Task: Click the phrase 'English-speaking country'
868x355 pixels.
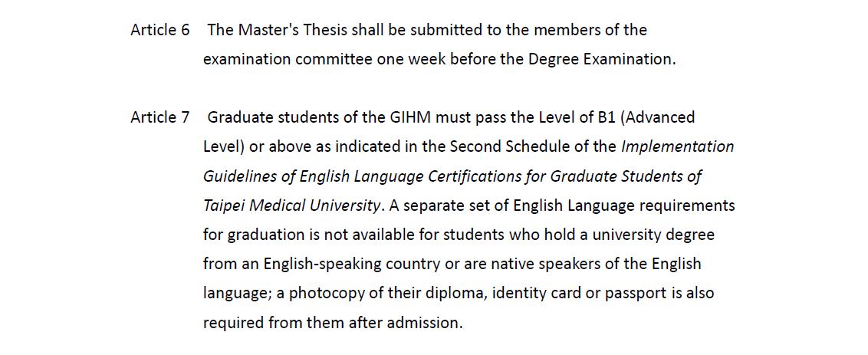Action: [x=352, y=265]
